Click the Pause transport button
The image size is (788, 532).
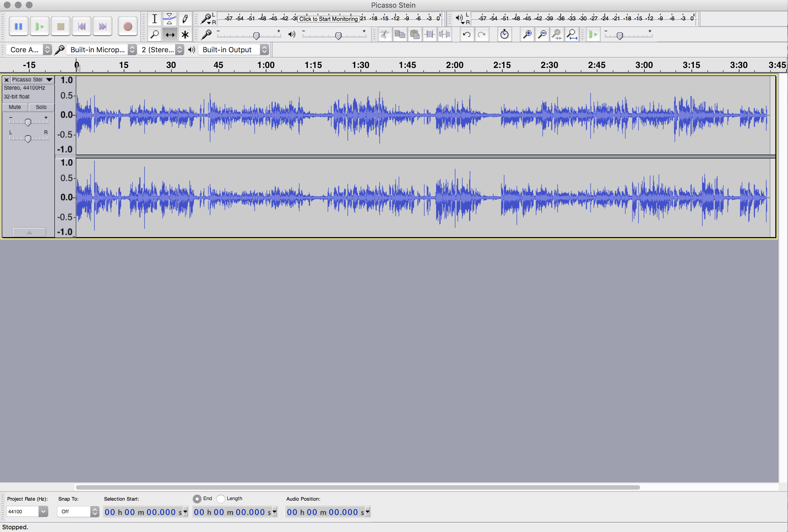[x=18, y=26]
